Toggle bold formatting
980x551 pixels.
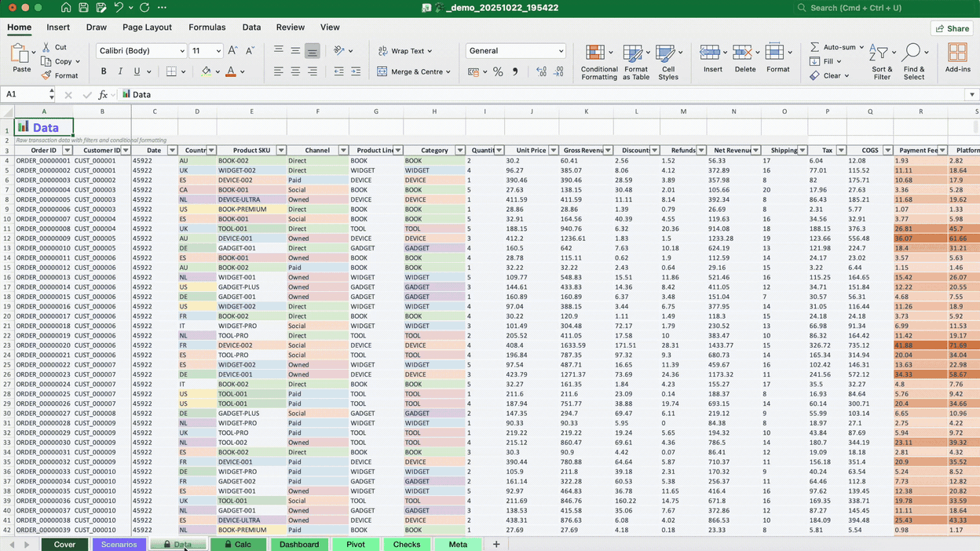[103, 71]
